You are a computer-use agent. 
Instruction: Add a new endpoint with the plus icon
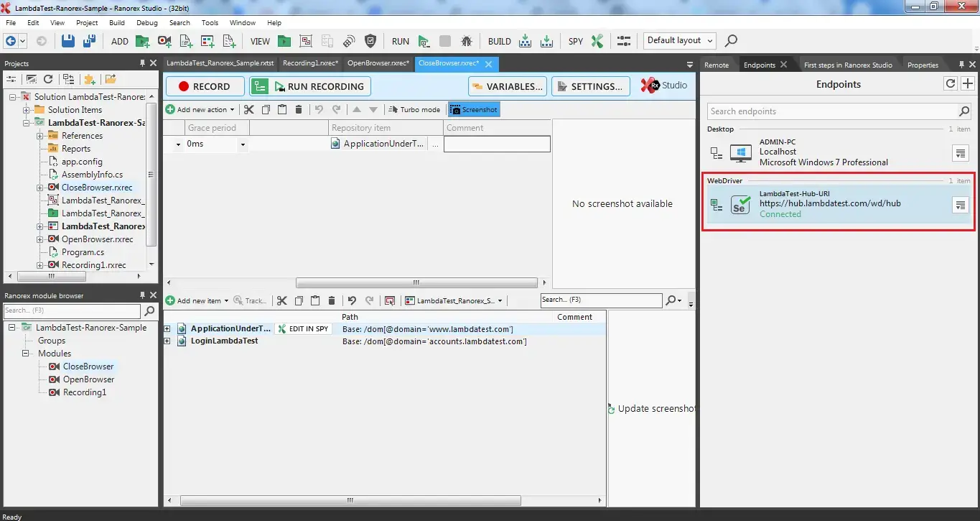click(967, 84)
